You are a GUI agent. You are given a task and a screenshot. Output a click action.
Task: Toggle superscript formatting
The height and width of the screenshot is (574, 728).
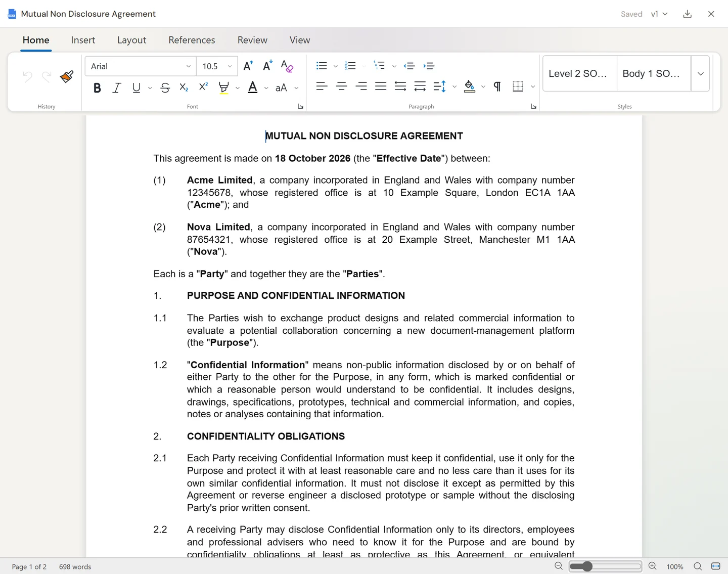tap(203, 87)
